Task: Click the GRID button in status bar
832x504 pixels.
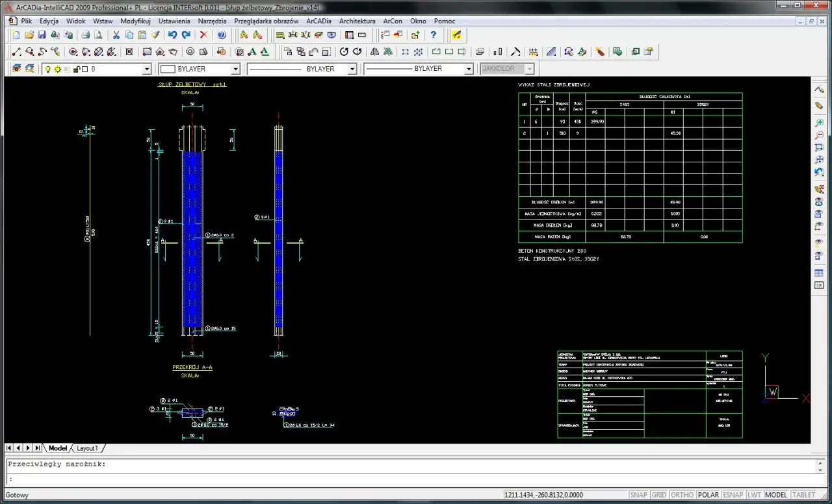Action: [658, 495]
